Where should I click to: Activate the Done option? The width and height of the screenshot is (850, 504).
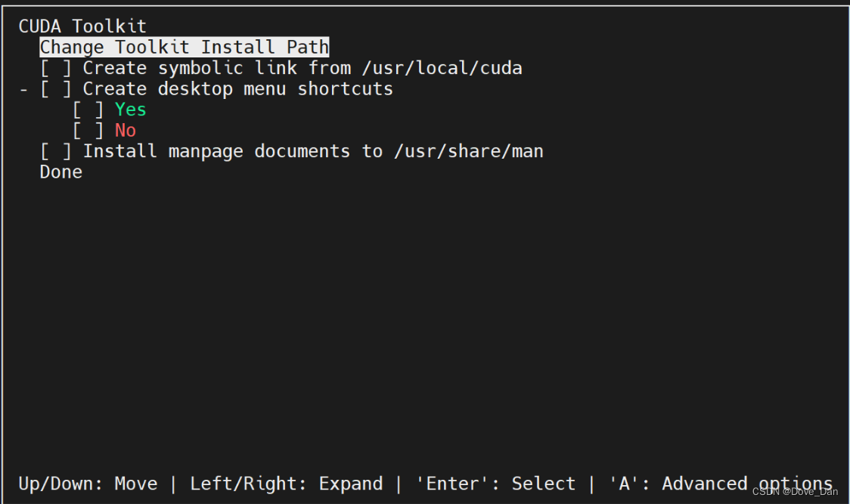click(x=60, y=172)
